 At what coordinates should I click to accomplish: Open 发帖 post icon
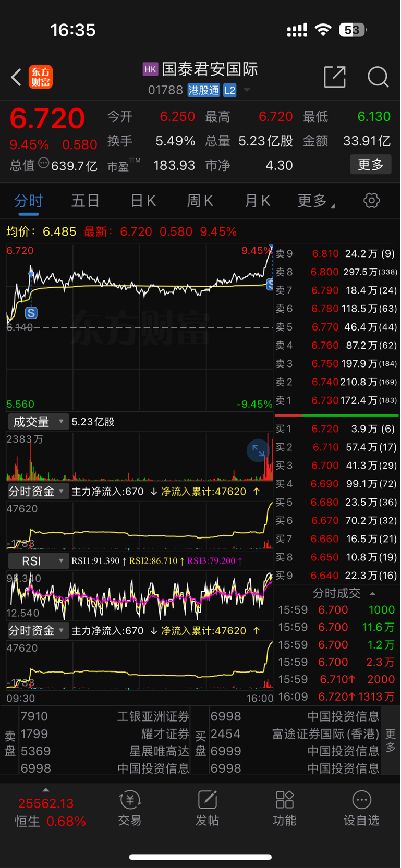click(207, 808)
